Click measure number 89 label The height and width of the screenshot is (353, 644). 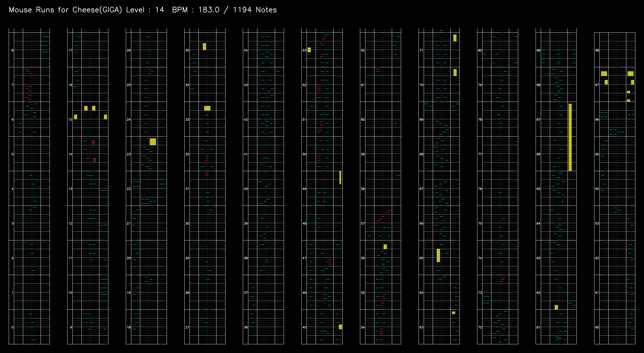coord(538,50)
